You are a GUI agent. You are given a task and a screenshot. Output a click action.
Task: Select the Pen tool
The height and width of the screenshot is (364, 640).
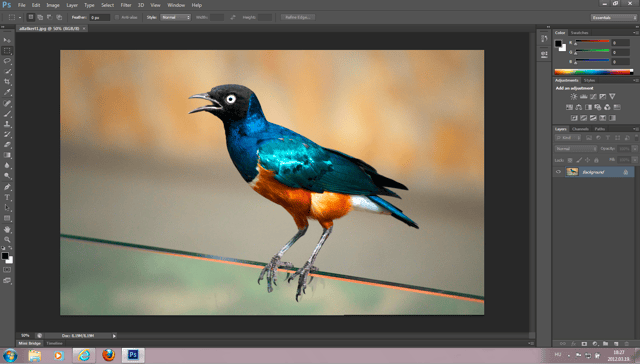[x=7, y=187]
